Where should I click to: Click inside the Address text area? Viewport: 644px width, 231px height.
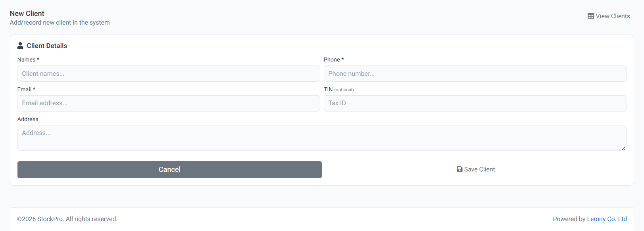(322, 138)
